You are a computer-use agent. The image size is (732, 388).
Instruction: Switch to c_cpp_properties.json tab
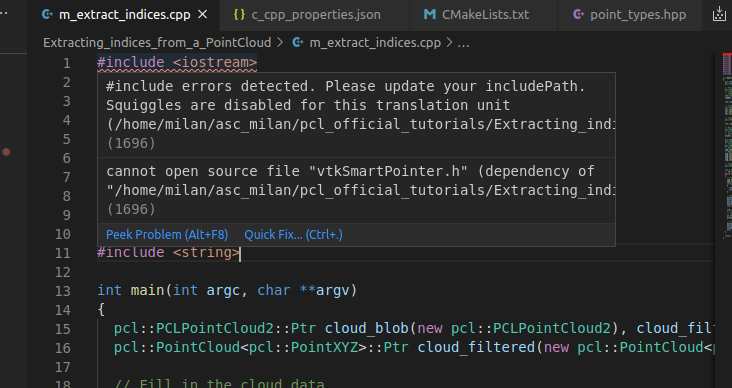pyautogui.click(x=314, y=15)
